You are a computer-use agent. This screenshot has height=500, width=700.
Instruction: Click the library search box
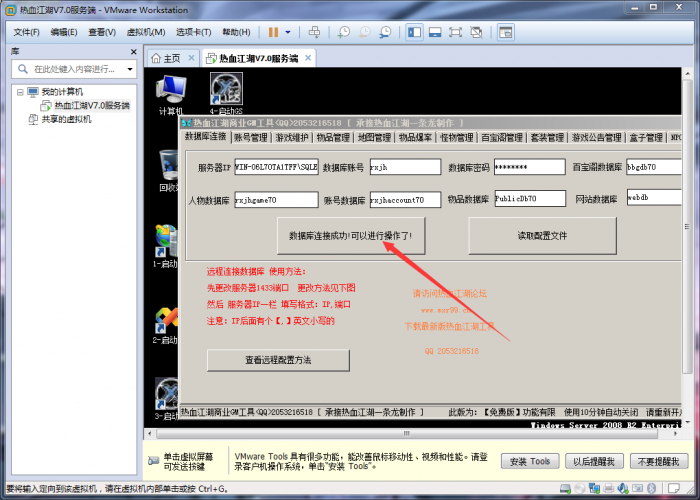coord(74,69)
